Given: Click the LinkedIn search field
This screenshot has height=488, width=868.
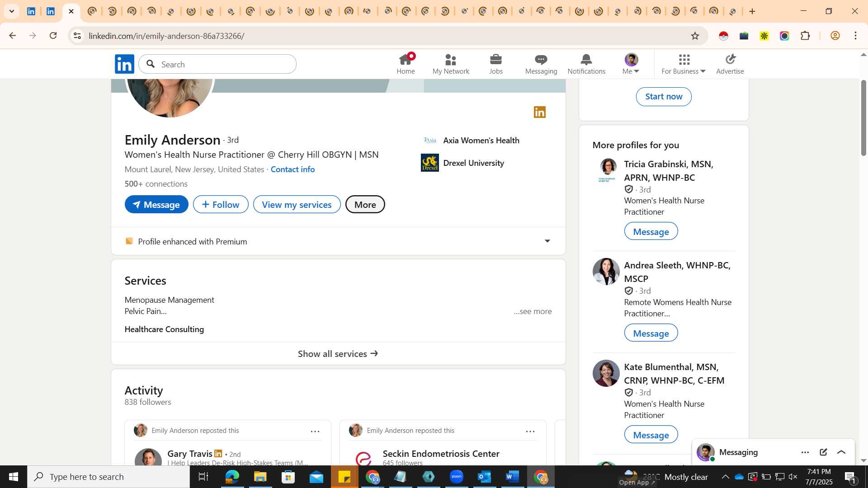Looking at the screenshot, I should [x=217, y=64].
